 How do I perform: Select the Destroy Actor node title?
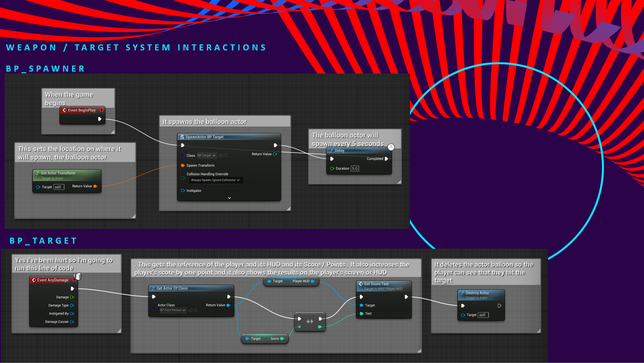pos(477,293)
